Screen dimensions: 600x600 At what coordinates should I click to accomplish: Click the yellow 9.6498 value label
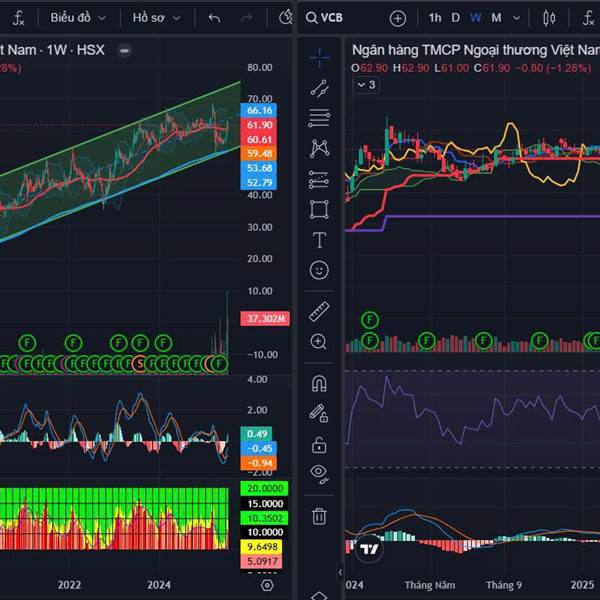pos(261,546)
